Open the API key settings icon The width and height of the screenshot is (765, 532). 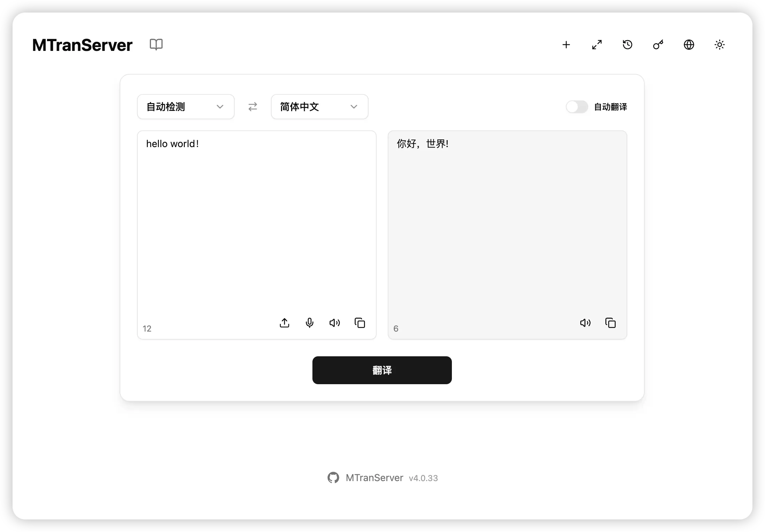coord(658,45)
